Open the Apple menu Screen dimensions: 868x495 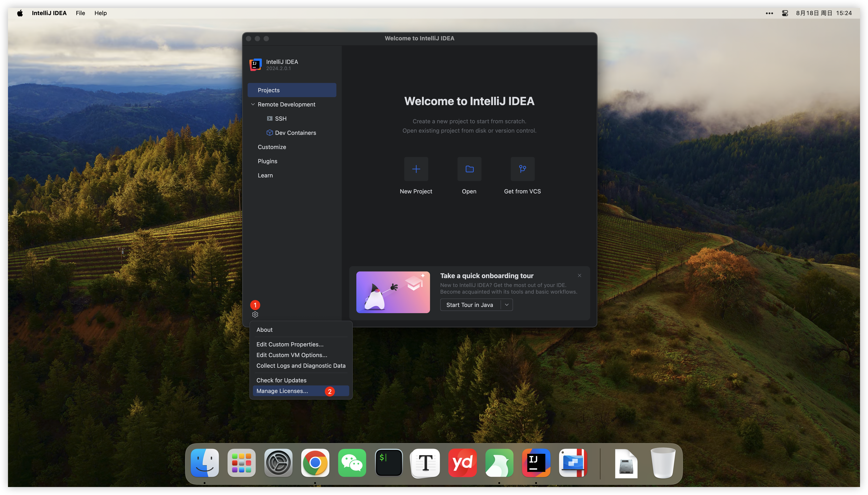[20, 13]
